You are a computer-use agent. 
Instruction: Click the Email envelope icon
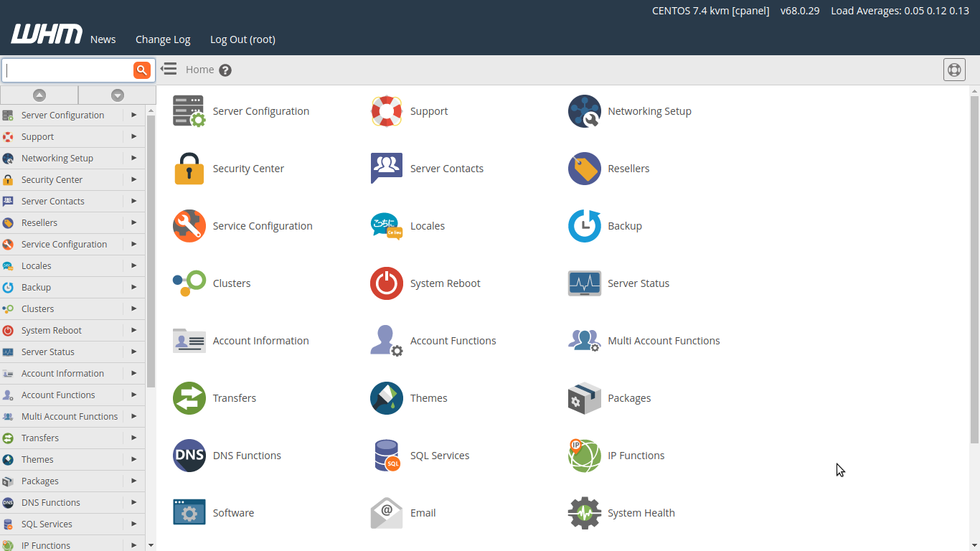386,513
